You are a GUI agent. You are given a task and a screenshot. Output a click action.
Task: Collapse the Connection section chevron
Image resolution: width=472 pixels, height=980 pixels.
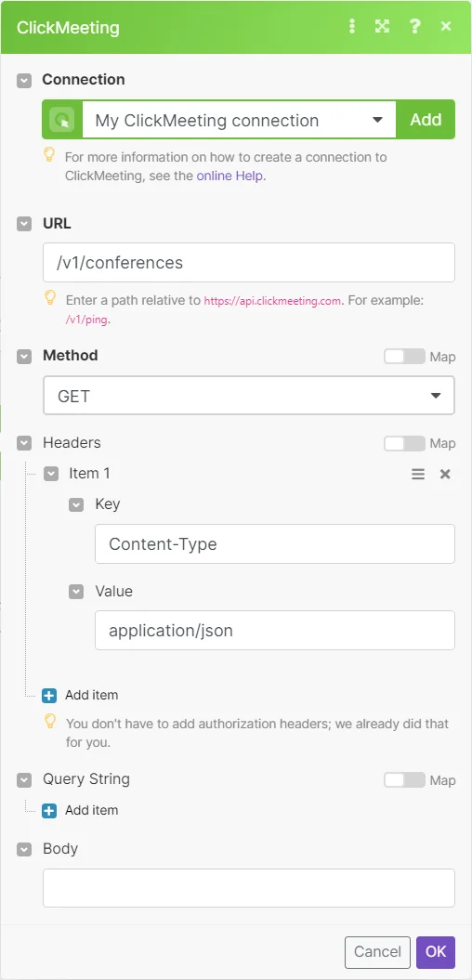point(24,80)
